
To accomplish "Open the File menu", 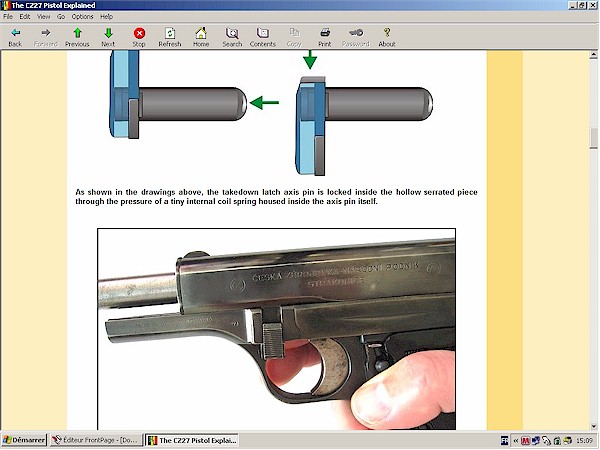I will pos(8,16).
